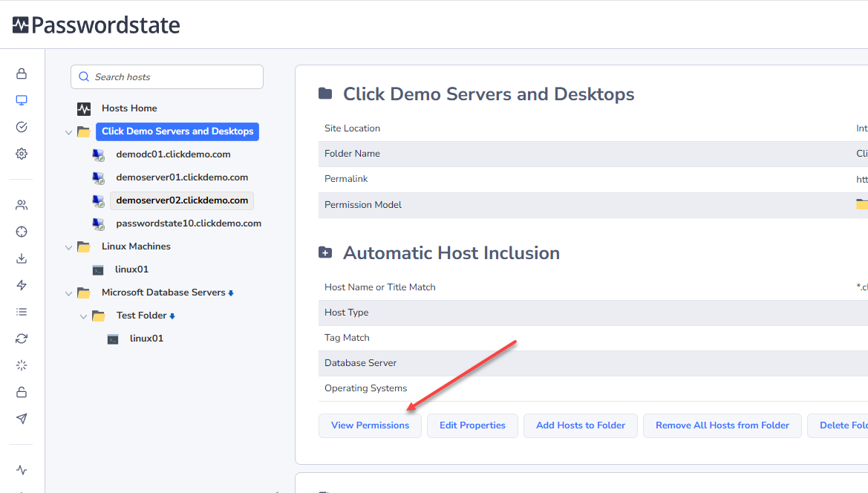Open the padlock Passwords icon in sidebar

point(22,74)
